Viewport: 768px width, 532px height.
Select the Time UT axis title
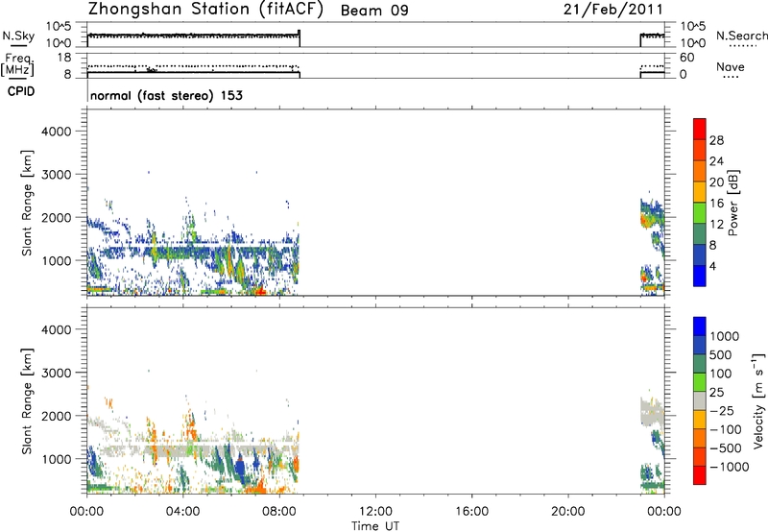pos(375,526)
